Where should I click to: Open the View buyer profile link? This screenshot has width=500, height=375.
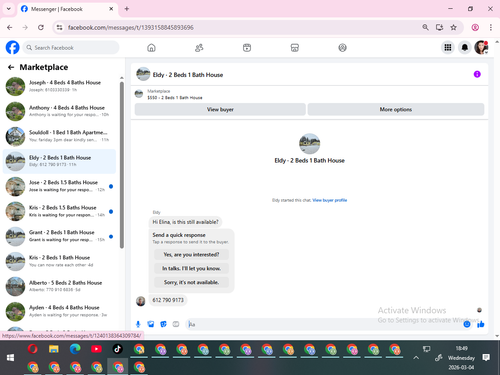(330, 200)
